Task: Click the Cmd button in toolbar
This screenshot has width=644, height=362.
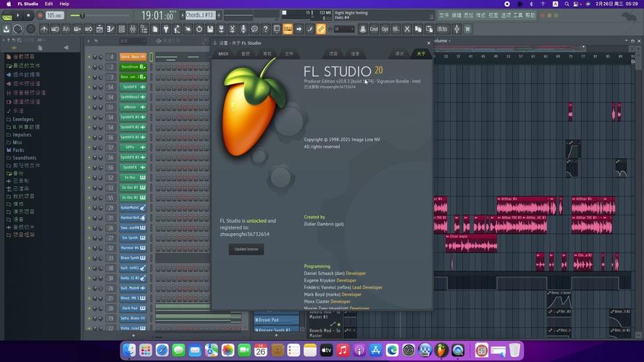Action: pyautogui.click(x=374, y=29)
